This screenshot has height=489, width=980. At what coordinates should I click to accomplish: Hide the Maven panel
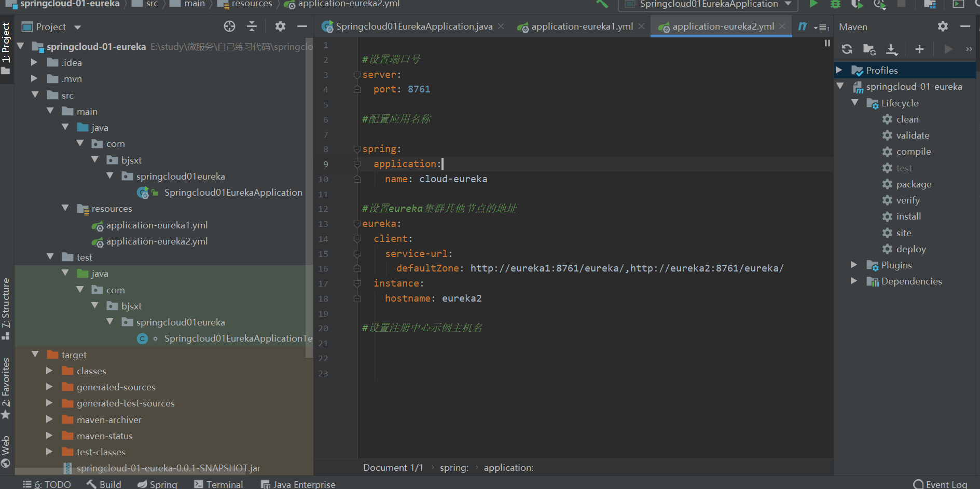click(965, 26)
